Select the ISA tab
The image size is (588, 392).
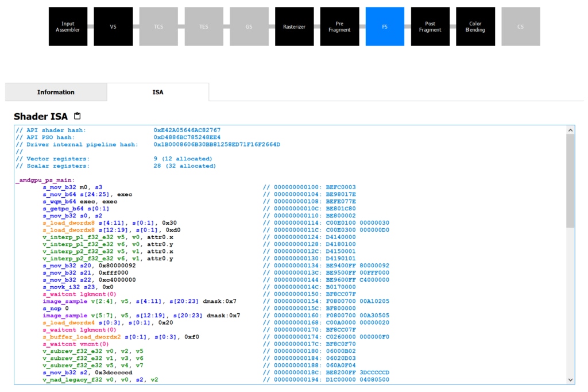coord(158,92)
